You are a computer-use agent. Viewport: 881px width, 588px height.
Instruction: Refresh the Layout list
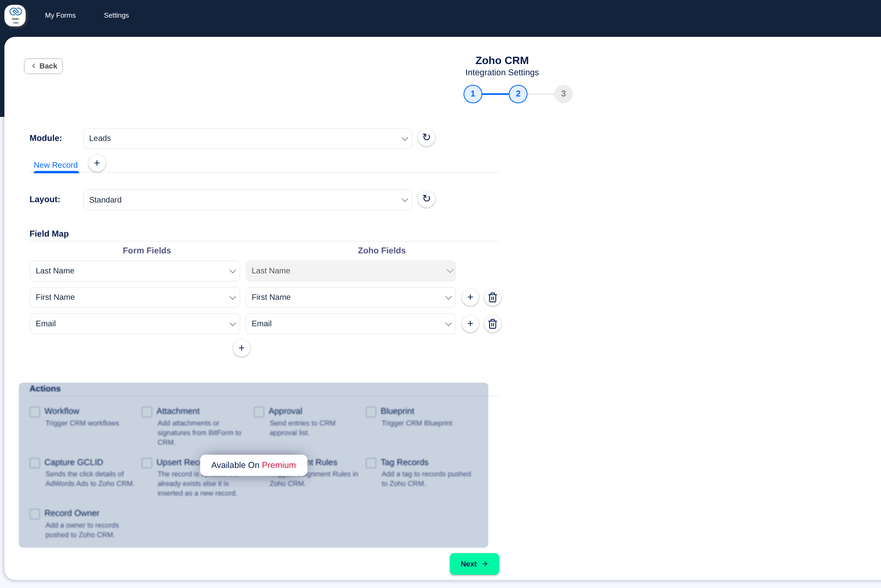426,199
